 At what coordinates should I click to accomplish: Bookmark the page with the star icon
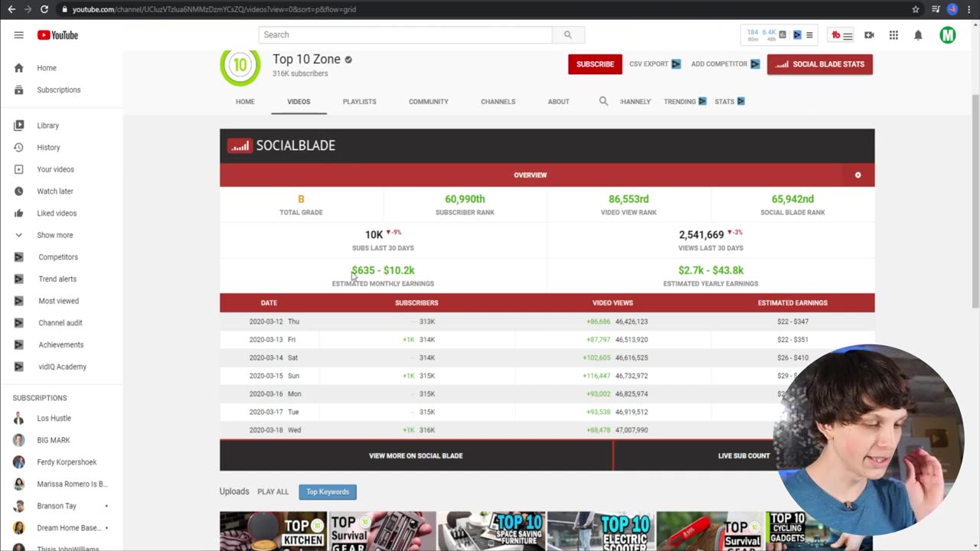pyautogui.click(x=916, y=9)
